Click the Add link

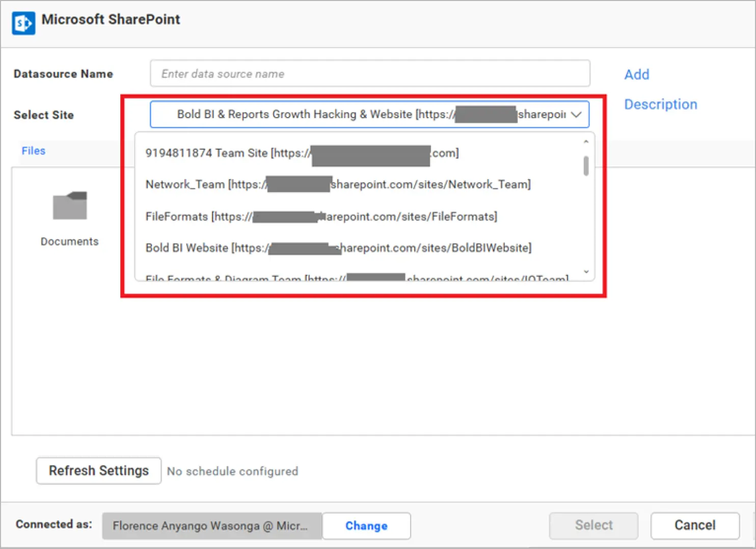pos(636,74)
